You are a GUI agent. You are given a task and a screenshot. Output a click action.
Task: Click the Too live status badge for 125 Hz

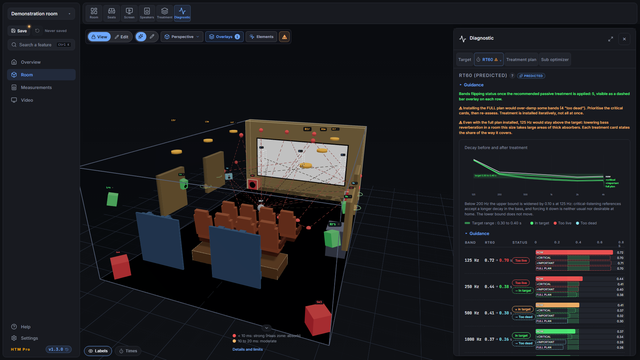[521, 260]
